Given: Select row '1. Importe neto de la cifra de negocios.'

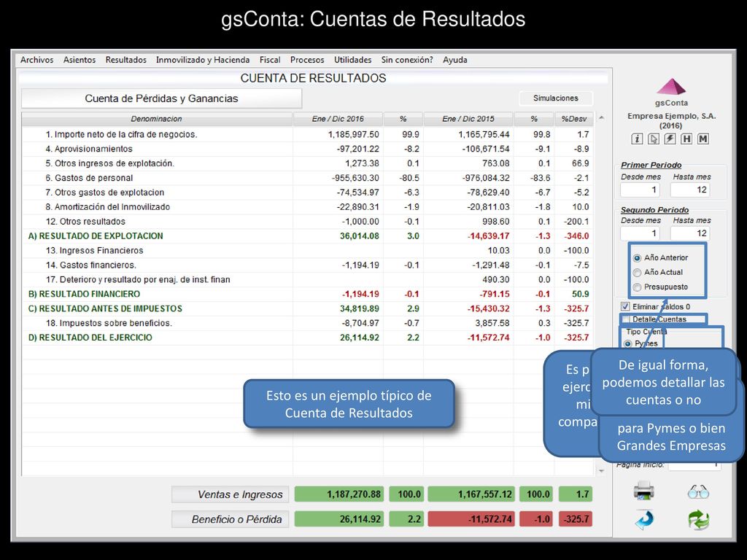Looking at the screenshot, I should [x=307, y=135].
